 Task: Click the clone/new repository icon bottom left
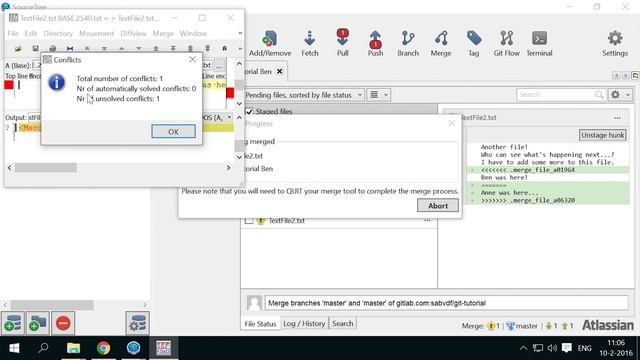point(13,323)
